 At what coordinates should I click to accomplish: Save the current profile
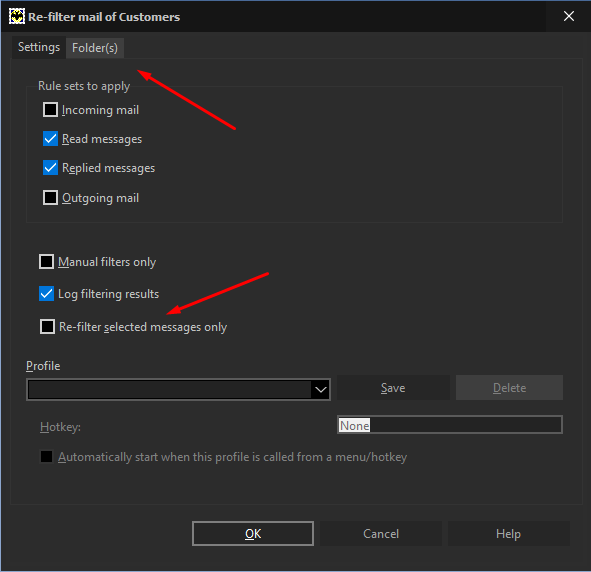pyautogui.click(x=393, y=387)
